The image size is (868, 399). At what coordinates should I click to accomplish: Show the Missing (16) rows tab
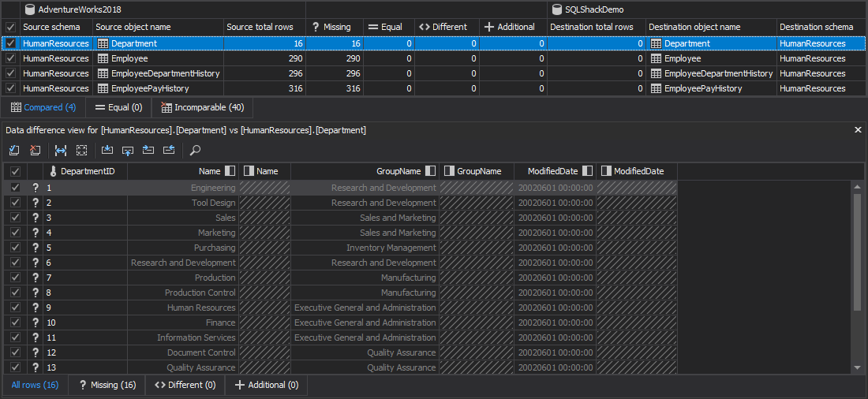coord(107,385)
